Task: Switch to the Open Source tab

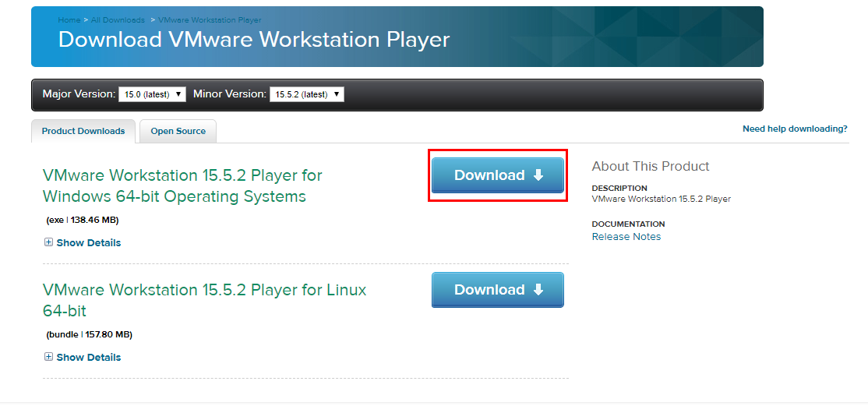Action: (x=178, y=131)
